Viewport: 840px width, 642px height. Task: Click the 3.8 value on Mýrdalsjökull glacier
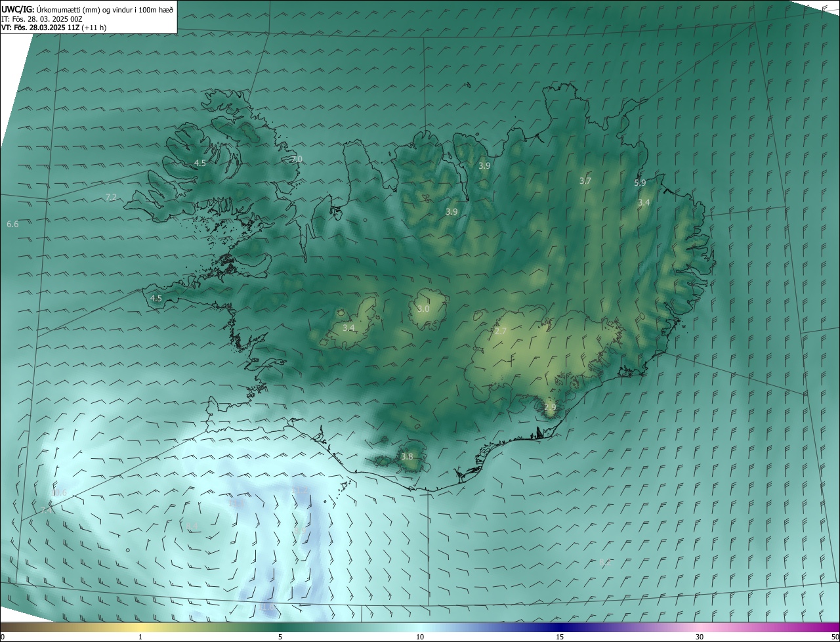click(407, 456)
